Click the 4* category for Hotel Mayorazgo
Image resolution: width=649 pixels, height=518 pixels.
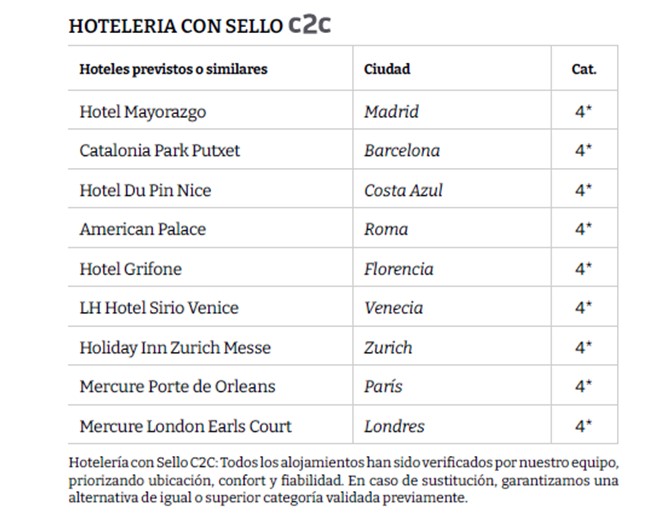click(x=584, y=112)
